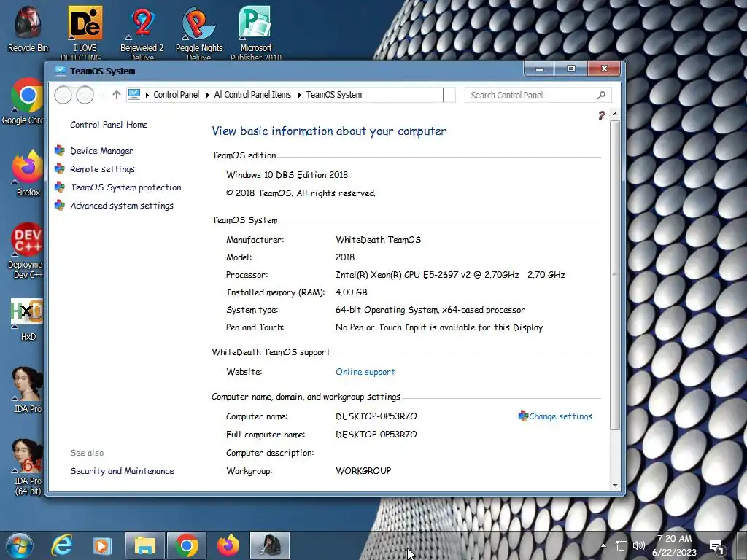Screen dimensions: 747x560
Task: Open the taskbar clock showing 7:20 AM
Action: 674,545
